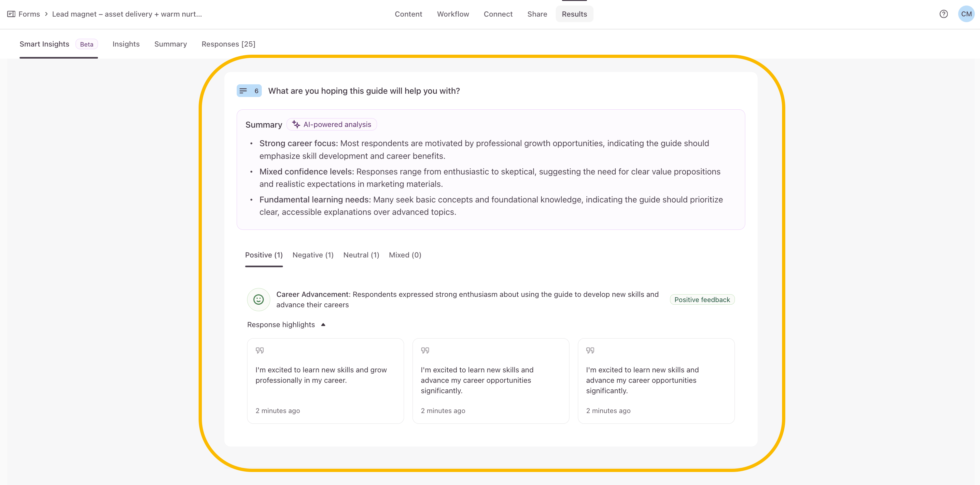Open the middle response highlight card
Viewport: 980px width, 485px height.
[x=490, y=381]
